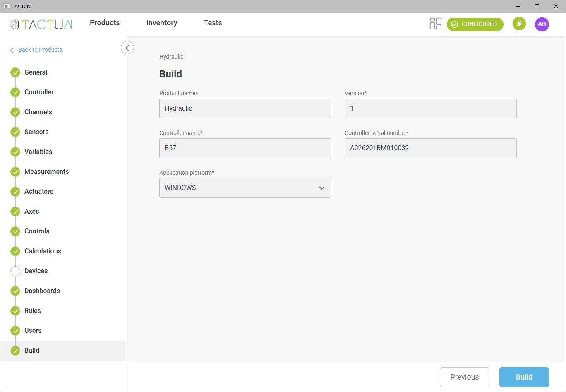Viewport: 566px width, 392px height.
Task: Select the Product name input field
Action: [245, 108]
